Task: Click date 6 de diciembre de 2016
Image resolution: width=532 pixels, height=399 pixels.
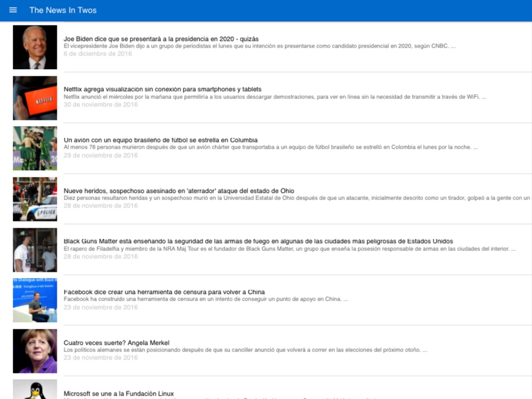Action: [x=98, y=54]
